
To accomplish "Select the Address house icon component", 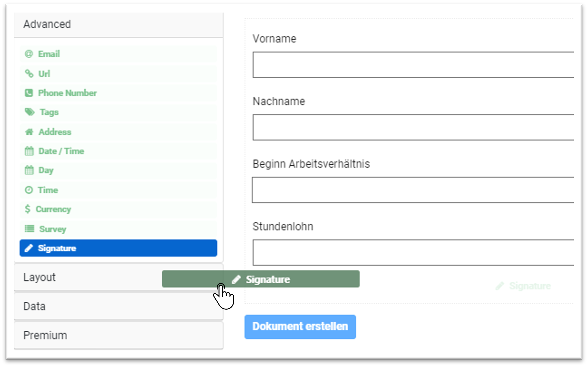I will (x=118, y=132).
